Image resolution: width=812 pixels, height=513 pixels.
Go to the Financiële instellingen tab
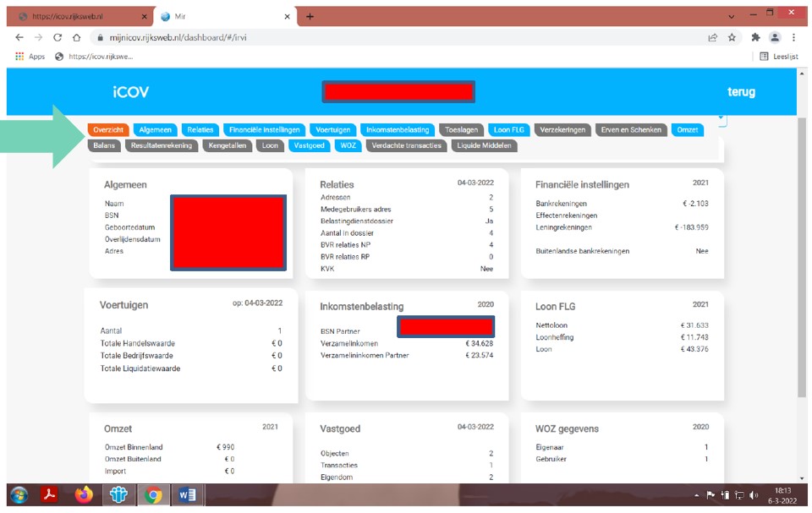265,130
